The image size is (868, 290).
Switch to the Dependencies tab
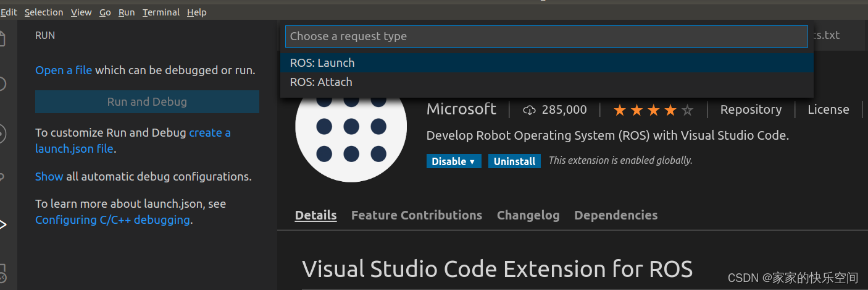[x=616, y=215]
